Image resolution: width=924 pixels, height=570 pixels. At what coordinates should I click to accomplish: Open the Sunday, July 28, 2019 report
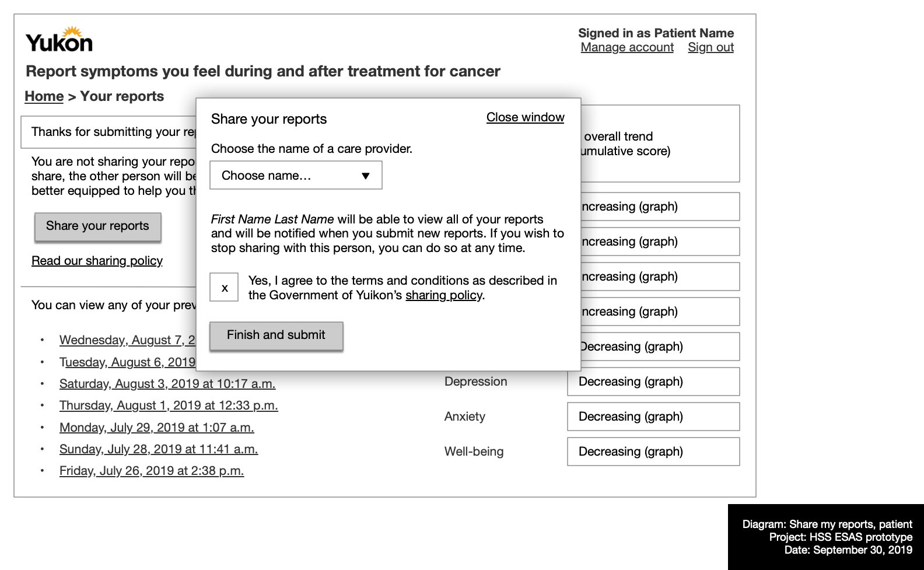point(159,449)
